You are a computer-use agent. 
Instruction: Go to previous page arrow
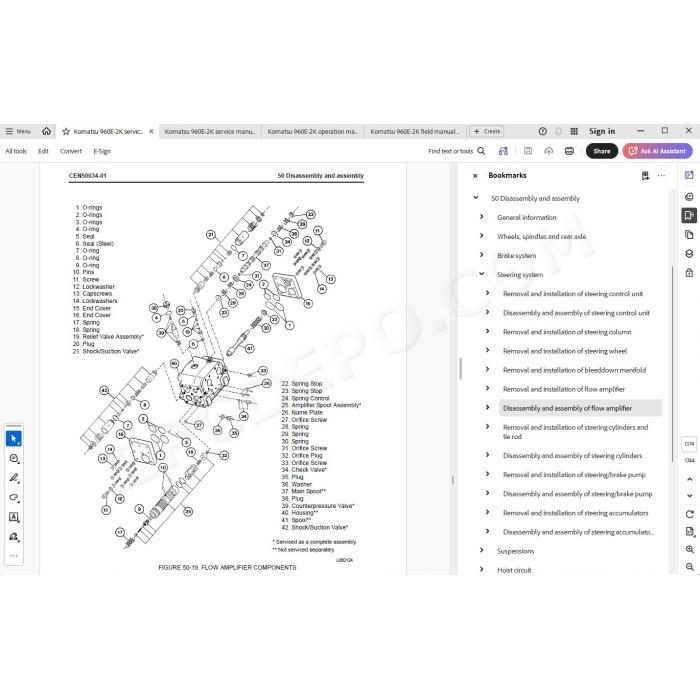coord(689,479)
